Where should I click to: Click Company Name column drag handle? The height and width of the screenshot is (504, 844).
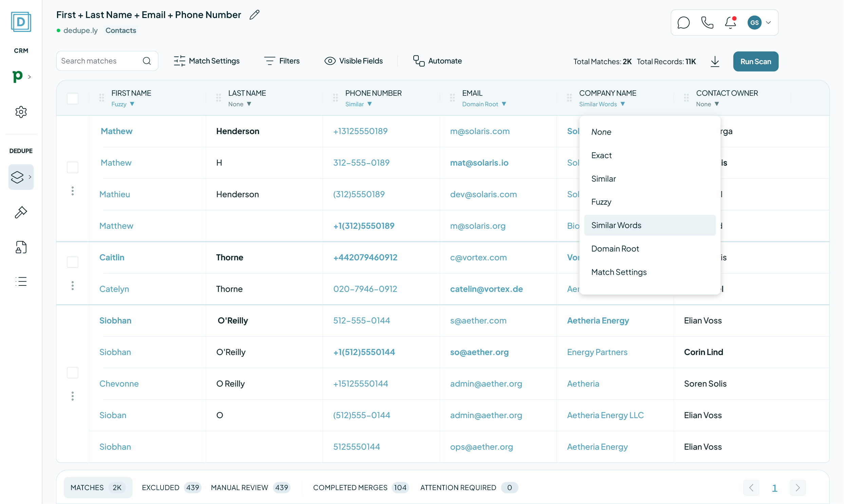tap(569, 98)
